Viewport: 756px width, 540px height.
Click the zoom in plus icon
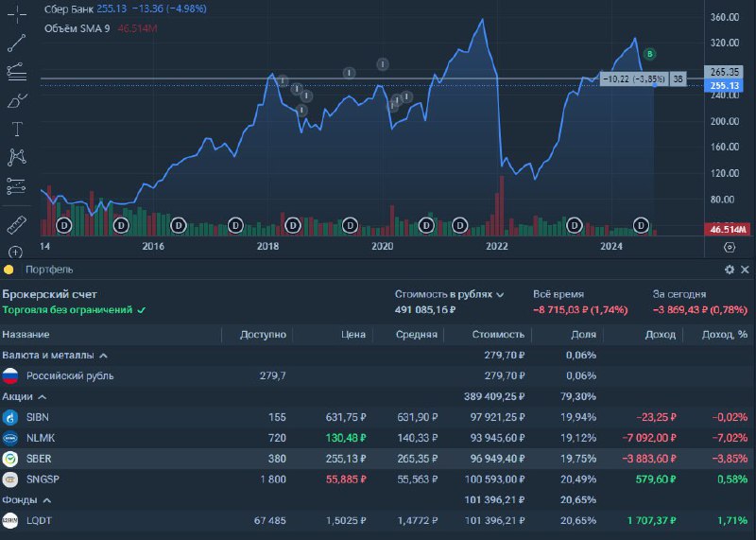pos(15,252)
